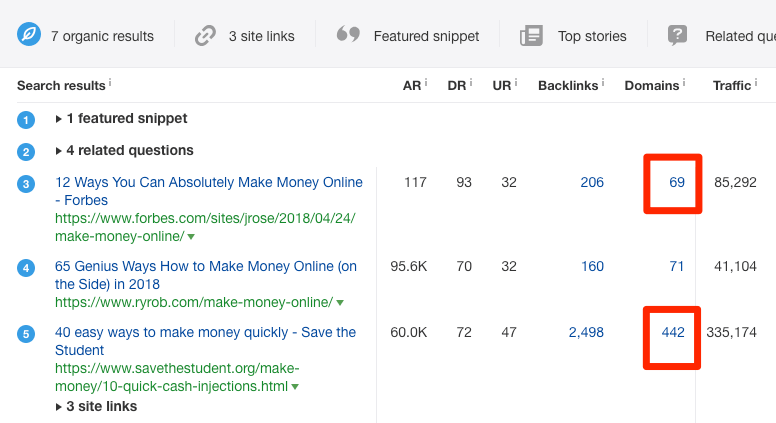Image resolution: width=776 pixels, height=423 pixels.
Task: Open the 40 easy ways article link
Action: 205,341
